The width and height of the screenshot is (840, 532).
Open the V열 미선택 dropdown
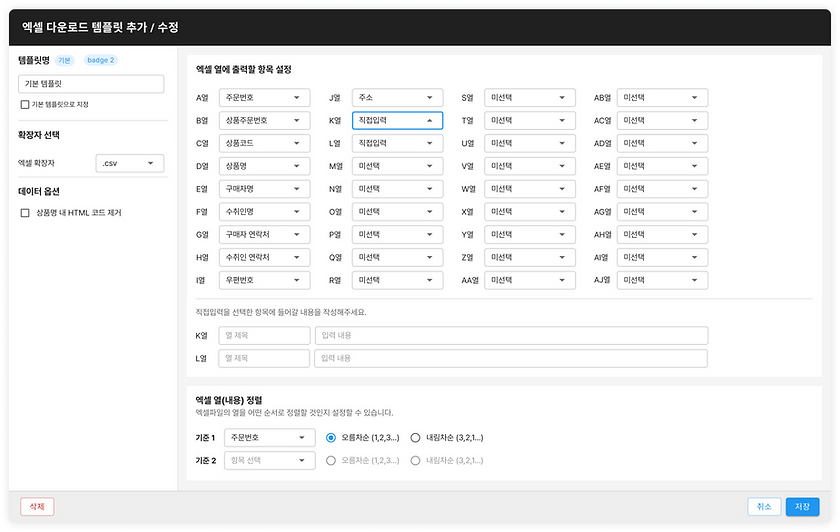point(530,166)
